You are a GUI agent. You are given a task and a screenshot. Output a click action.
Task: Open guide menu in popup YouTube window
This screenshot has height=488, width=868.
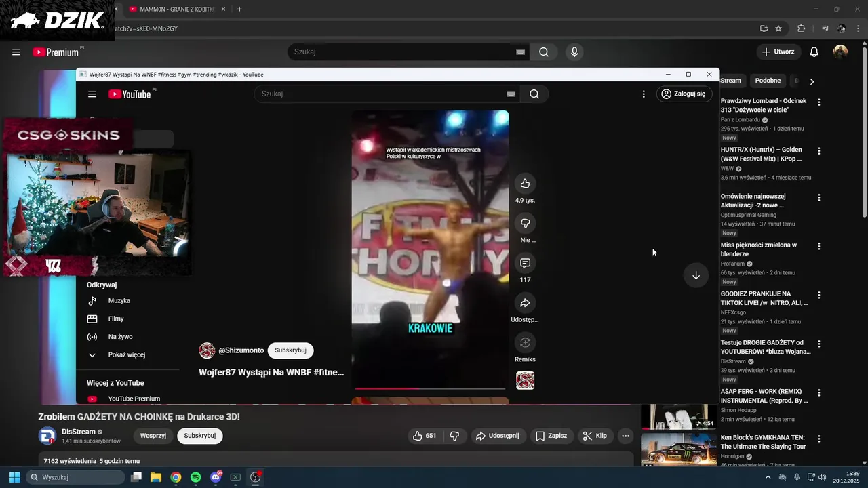[x=92, y=94]
